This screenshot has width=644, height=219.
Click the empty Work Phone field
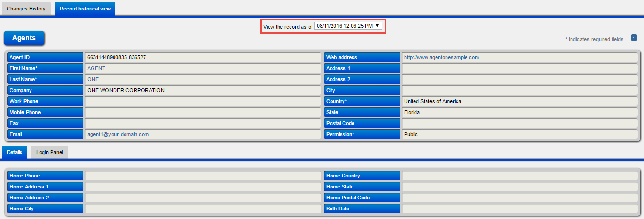click(202, 101)
